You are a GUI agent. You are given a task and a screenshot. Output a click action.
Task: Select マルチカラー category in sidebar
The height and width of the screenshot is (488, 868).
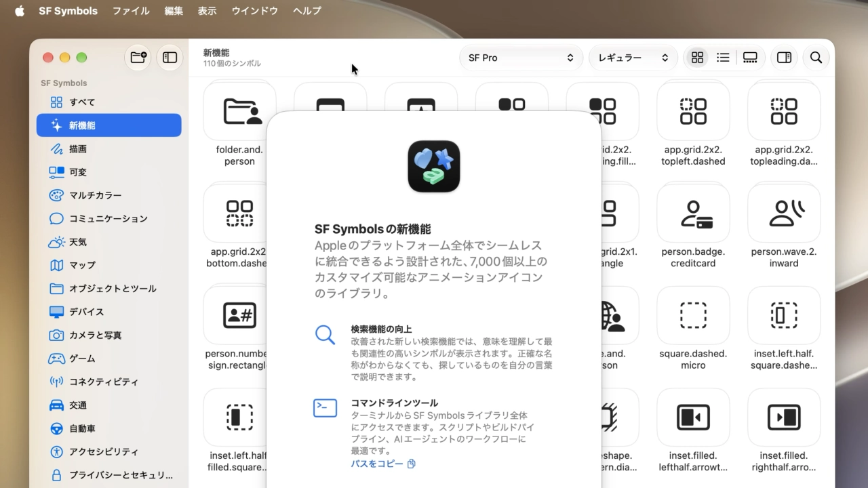[x=109, y=195]
